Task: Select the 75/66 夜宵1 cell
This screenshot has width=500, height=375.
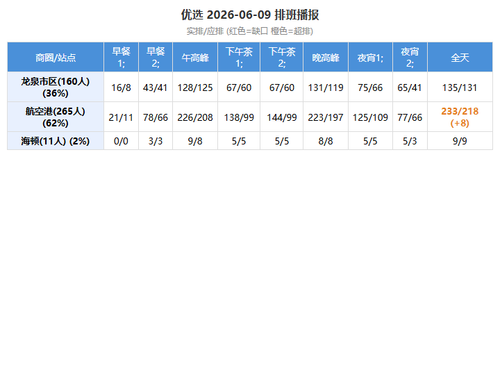Action: (370, 87)
